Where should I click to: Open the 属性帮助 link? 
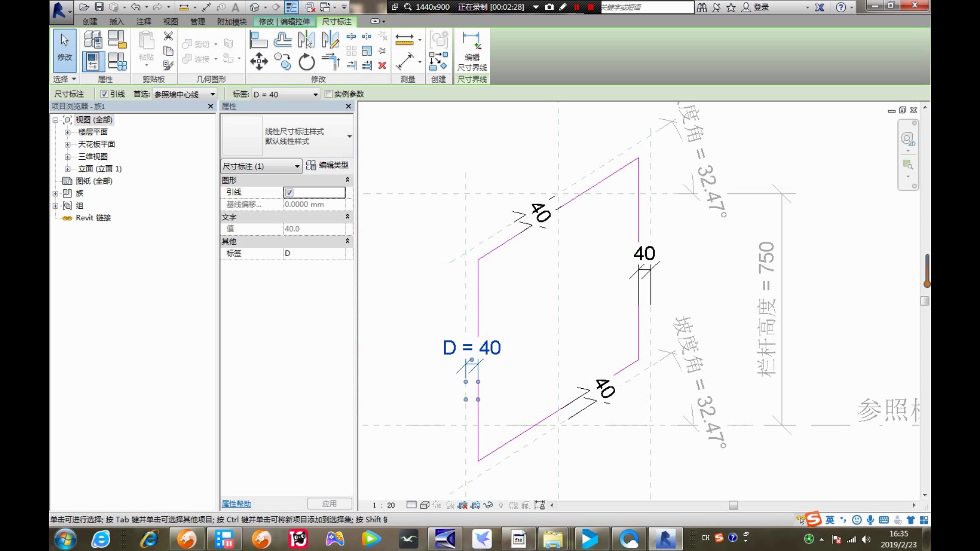pos(236,504)
